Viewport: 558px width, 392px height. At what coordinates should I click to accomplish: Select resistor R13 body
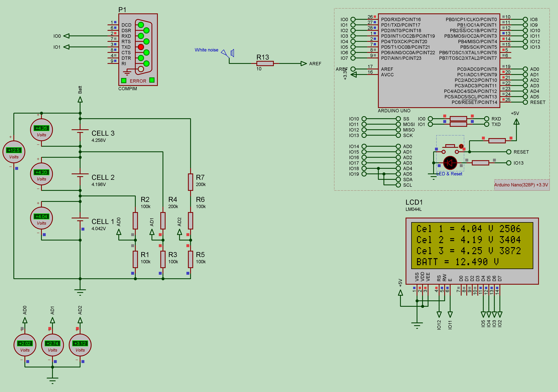click(265, 64)
